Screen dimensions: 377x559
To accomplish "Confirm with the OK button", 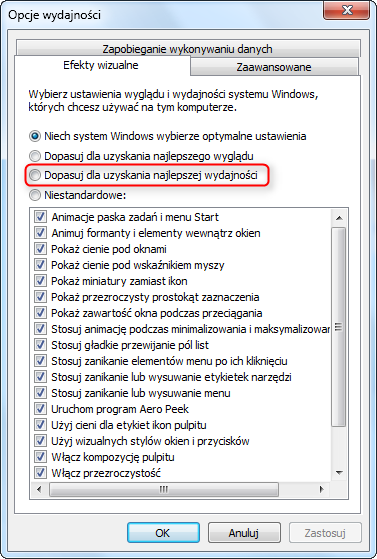I will pos(163,533).
